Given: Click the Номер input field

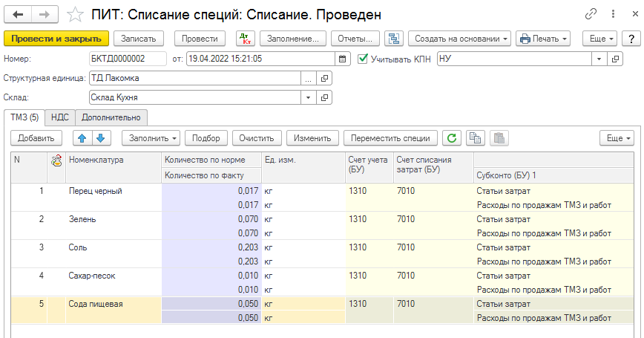Looking at the screenshot, I should [x=127, y=59].
